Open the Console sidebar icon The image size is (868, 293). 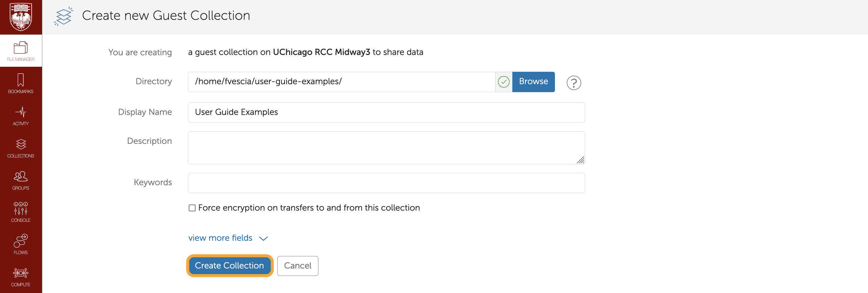click(x=21, y=212)
